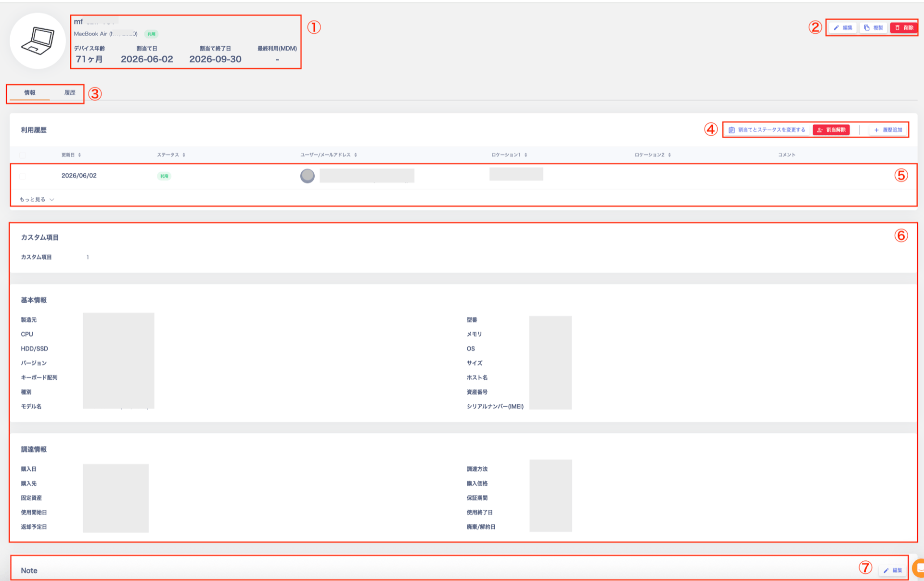Click the シリアルナンバー(IMEI) label
Viewport: 924px width, 581px height.
click(495, 406)
